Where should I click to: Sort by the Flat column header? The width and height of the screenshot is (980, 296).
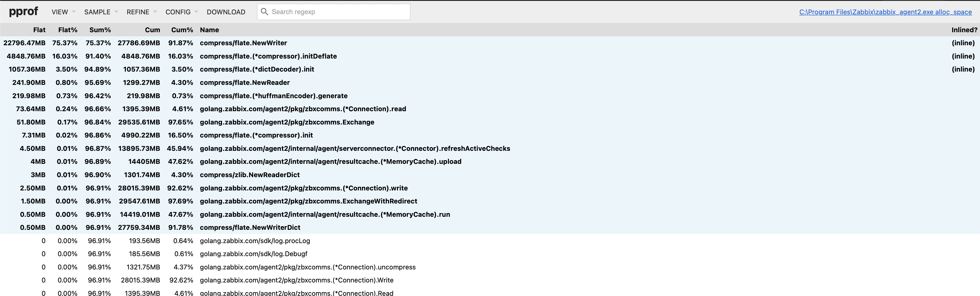[x=39, y=30]
